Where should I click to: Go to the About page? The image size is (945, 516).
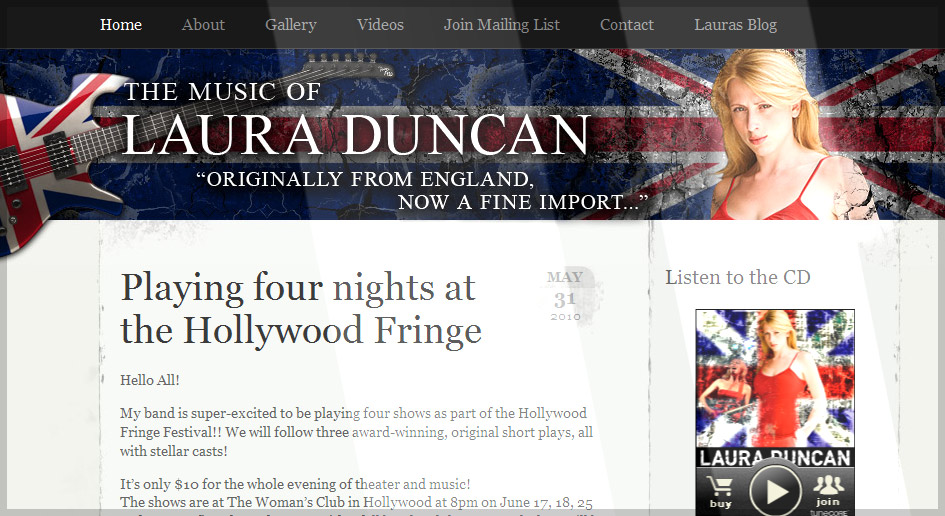click(203, 25)
